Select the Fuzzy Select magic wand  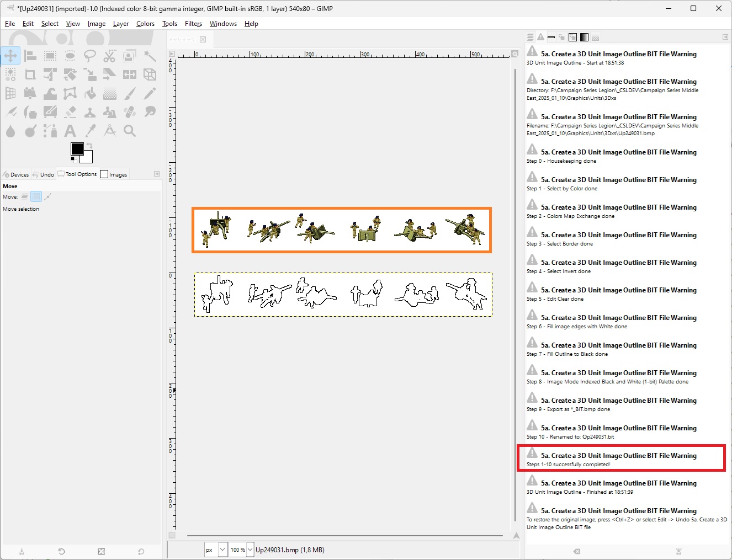click(x=150, y=56)
